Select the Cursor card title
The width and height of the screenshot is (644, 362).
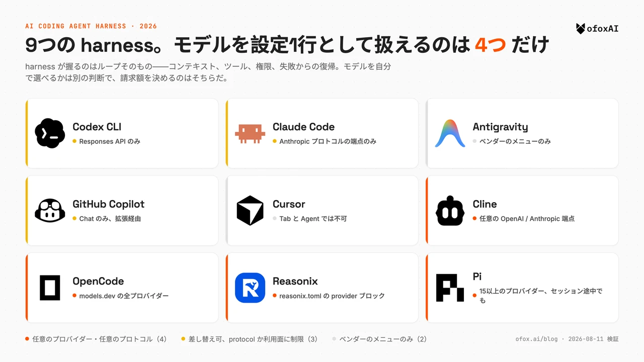[289, 204]
